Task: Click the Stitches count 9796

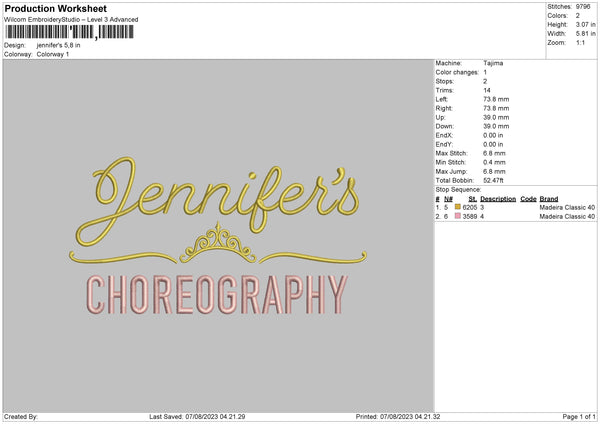Action: click(584, 8)
